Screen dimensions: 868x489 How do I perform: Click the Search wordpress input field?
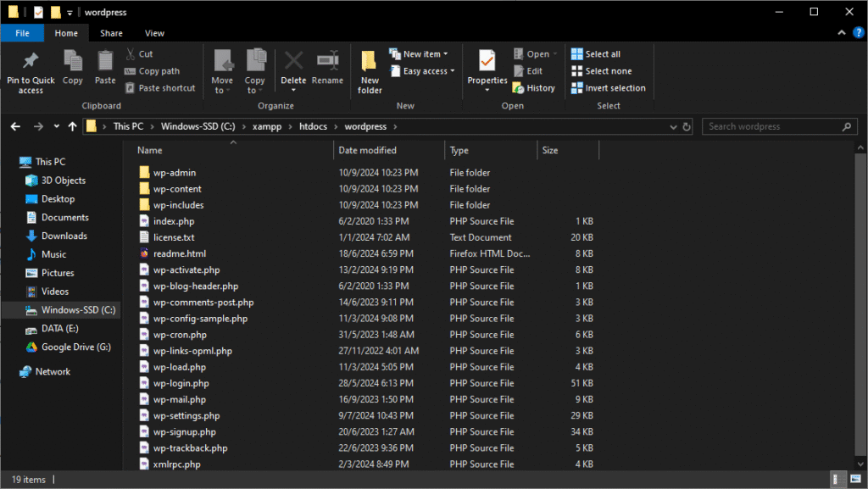click(771, 126)
